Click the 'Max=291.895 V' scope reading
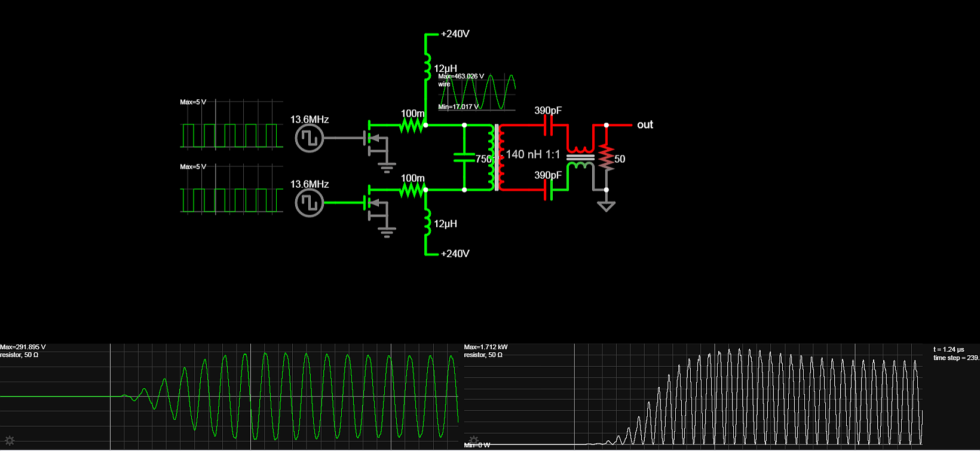 pos(23,347)
